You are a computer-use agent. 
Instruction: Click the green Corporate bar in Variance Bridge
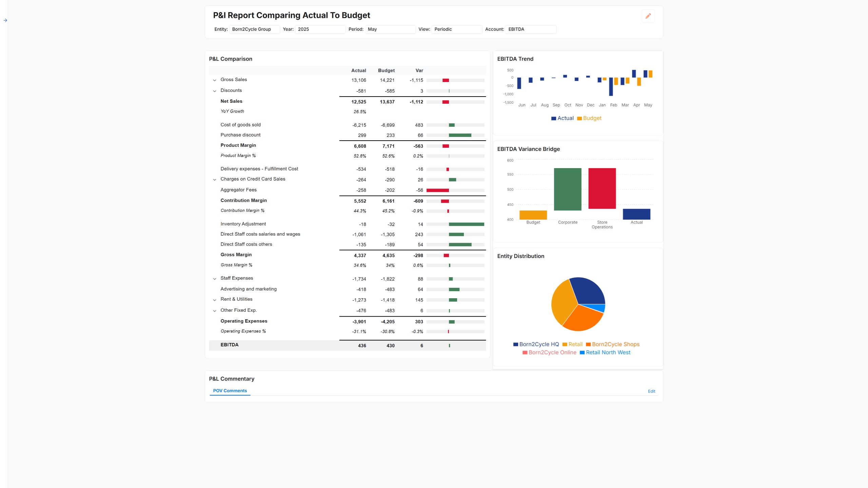[x=568, y=189]
